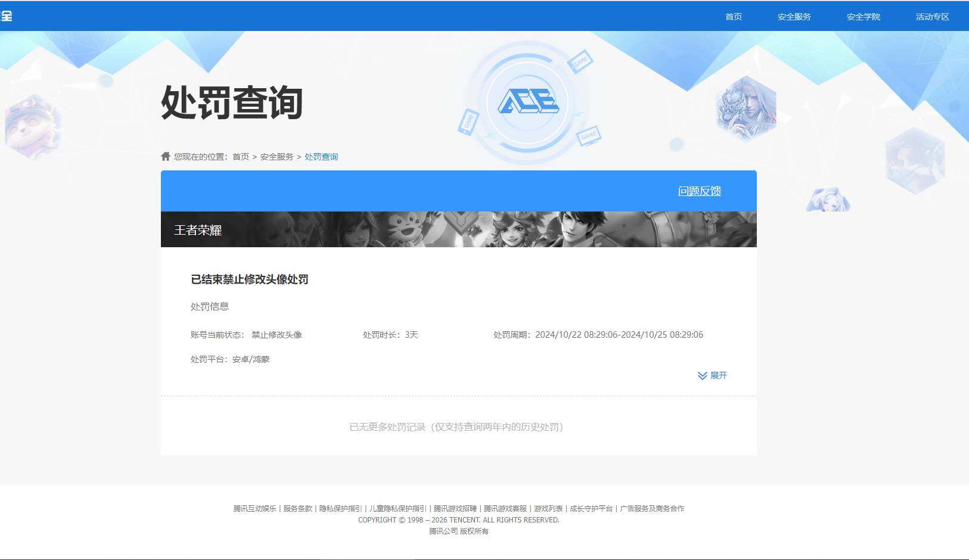Select the 处罚信息 label
The width and height of the screenshot is (969, 560).
[x=210, y=307]
